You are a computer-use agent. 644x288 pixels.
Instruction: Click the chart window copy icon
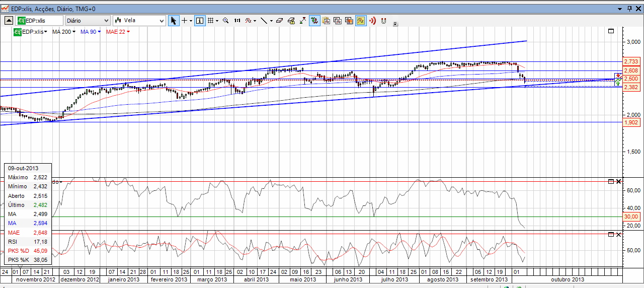[x=338, y=21]
